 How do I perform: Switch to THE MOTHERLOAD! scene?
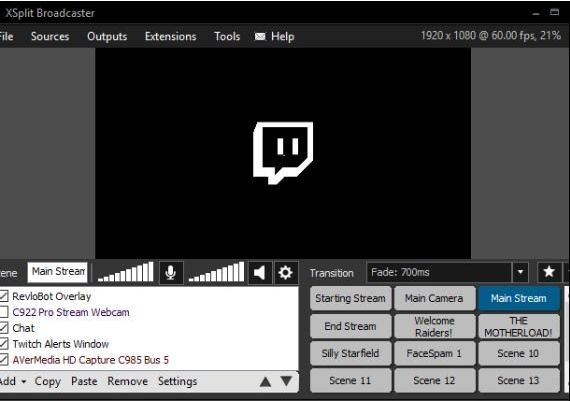click(519, 326)
